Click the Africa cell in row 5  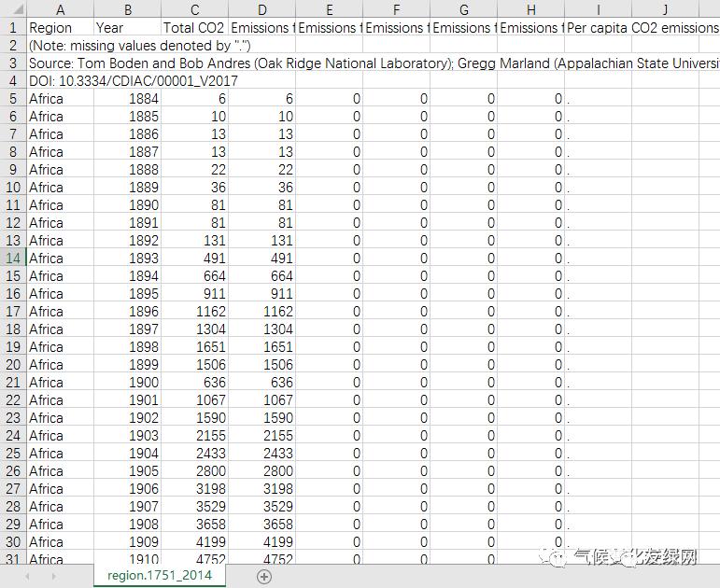pos(60,99)
